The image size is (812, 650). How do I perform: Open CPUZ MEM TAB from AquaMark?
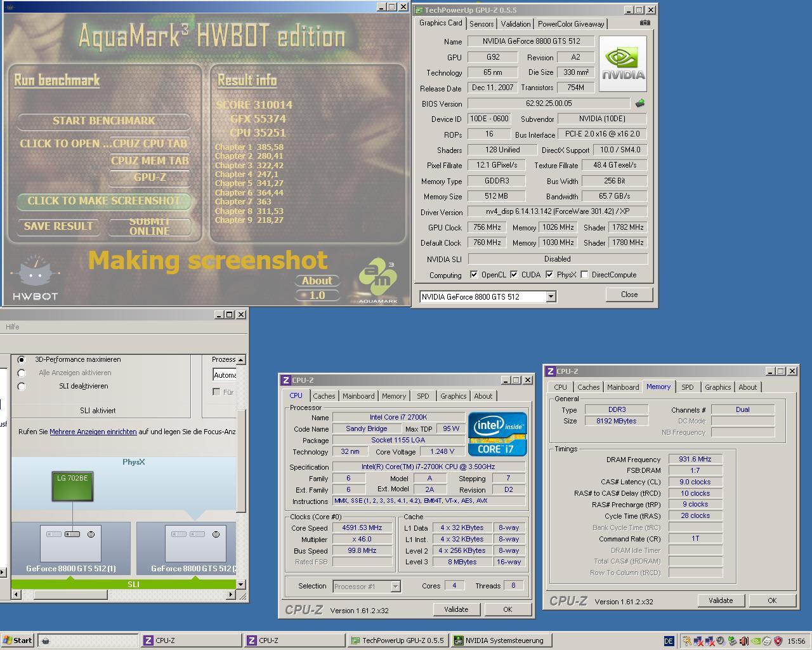[150, 161]
